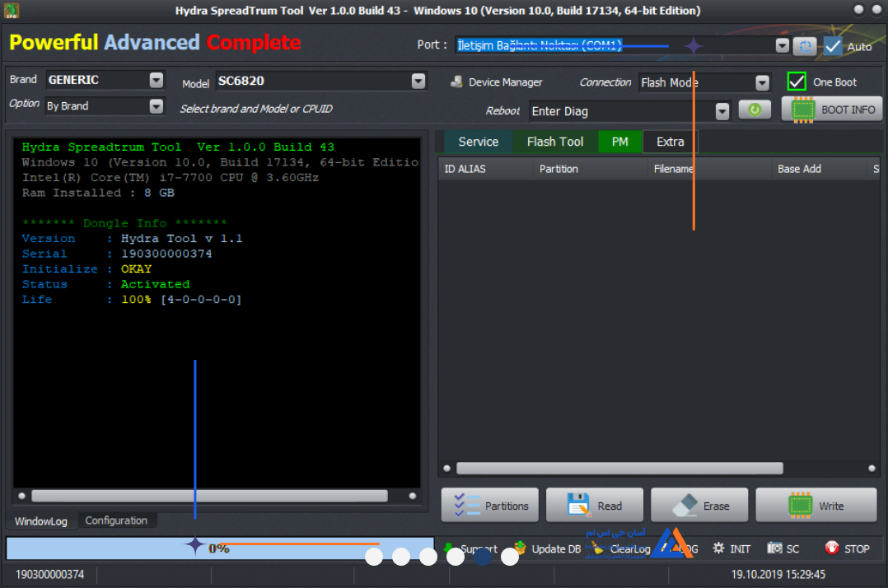Take a screenshot with the SC camera button
Screen dimensions: 888x588
[x=783, y=548]
